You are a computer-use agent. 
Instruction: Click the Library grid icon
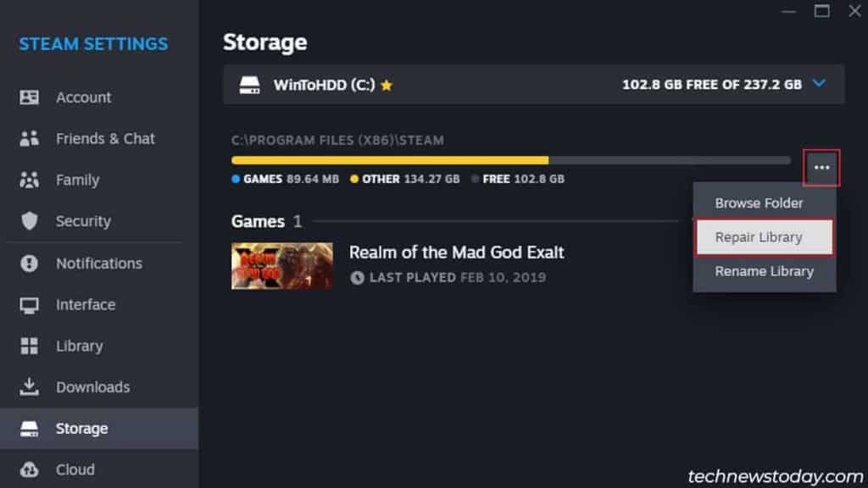(30, 346)
